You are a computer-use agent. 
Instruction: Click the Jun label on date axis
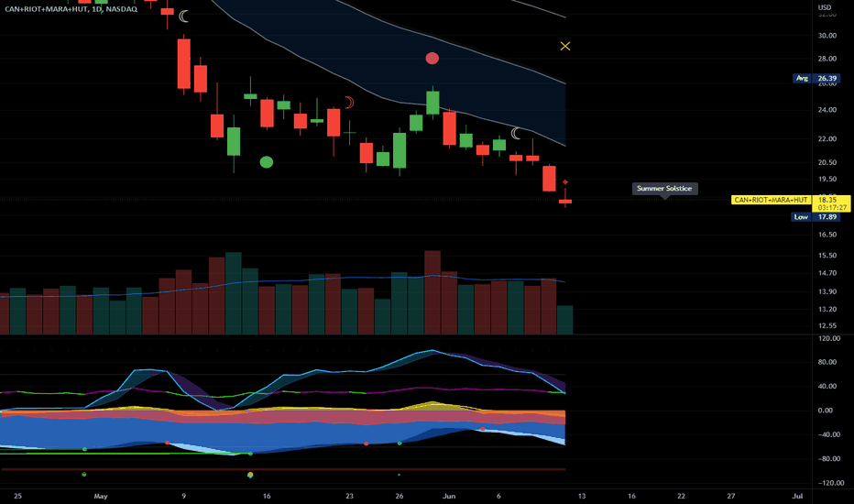(449, 497)
